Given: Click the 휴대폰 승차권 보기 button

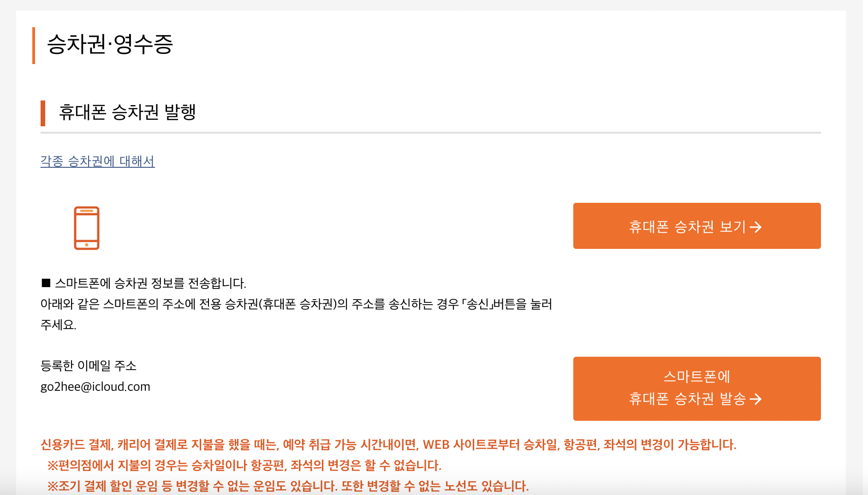Looking at the screenshot, I should pyautogui.click(x=697, y=226).
